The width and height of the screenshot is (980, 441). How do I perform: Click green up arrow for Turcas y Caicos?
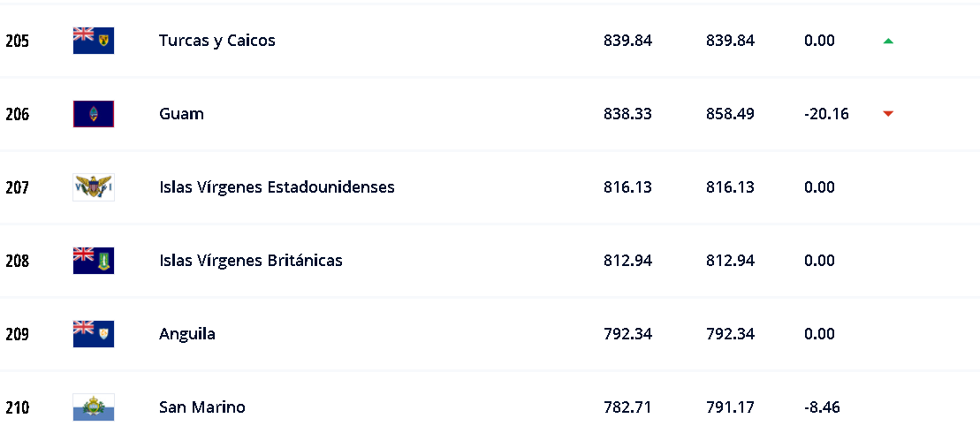[x=888, y=41]
